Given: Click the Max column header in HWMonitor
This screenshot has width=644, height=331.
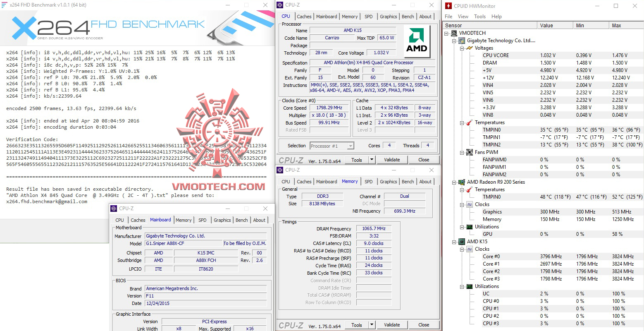Looking at the screenshot, I should (x=626, y=26).
